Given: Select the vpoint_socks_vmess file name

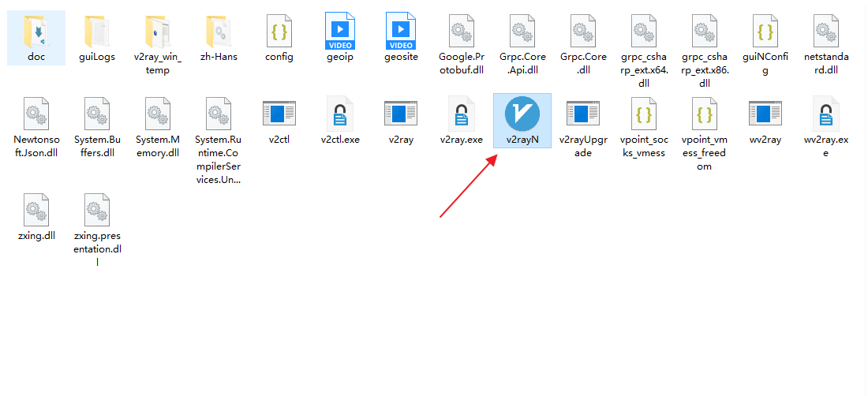Looking at the screenshot, I should point(644,147).
